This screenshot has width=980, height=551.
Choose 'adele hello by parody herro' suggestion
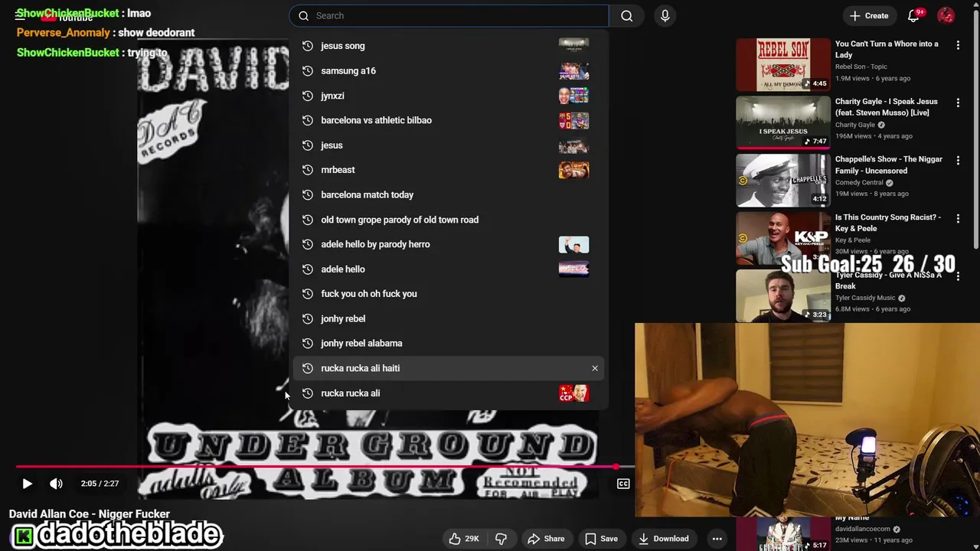[x=449, y=244]
